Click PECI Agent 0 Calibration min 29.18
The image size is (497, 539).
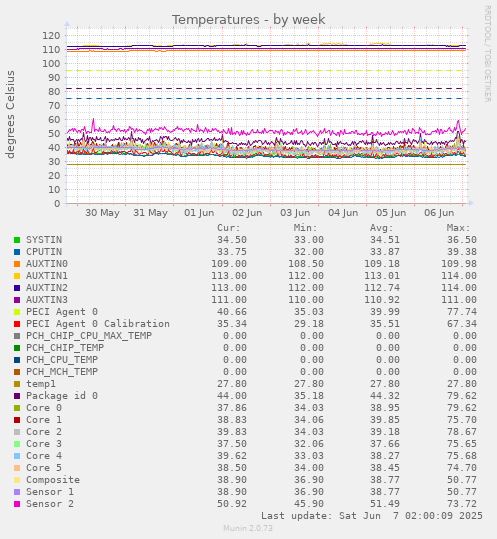point(309,324)
